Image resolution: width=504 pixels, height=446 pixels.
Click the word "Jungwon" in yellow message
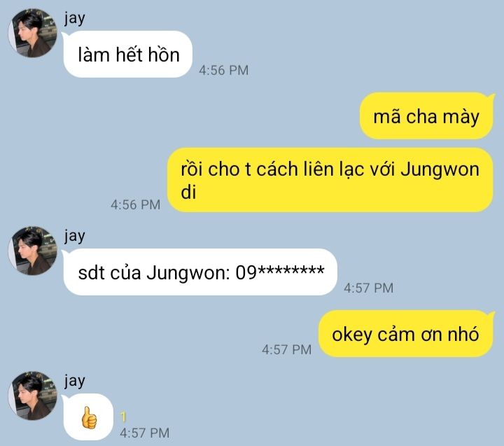(x=440, y=169)
